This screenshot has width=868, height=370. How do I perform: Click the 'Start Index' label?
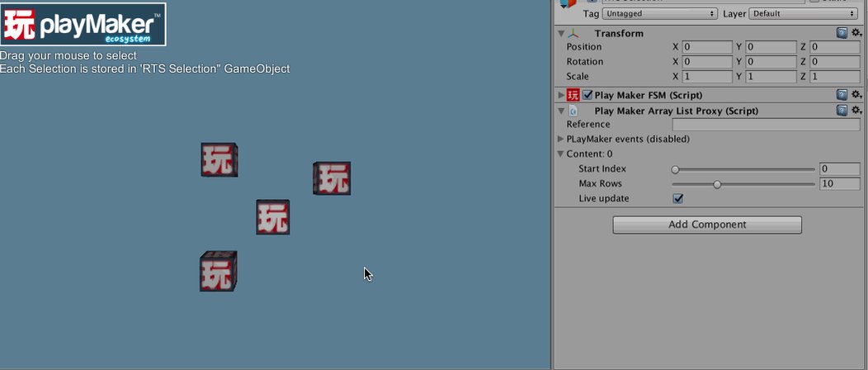[602, 169]
